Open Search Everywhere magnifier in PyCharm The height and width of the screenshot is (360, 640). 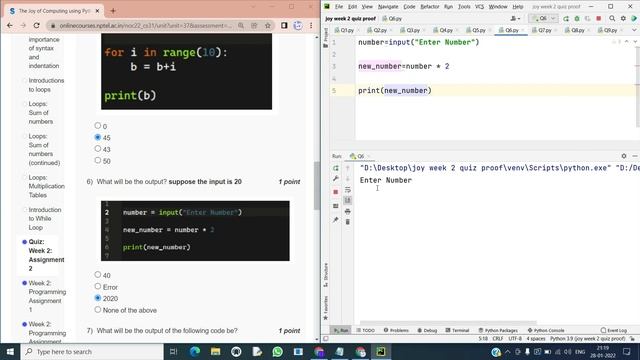point(612,18)
